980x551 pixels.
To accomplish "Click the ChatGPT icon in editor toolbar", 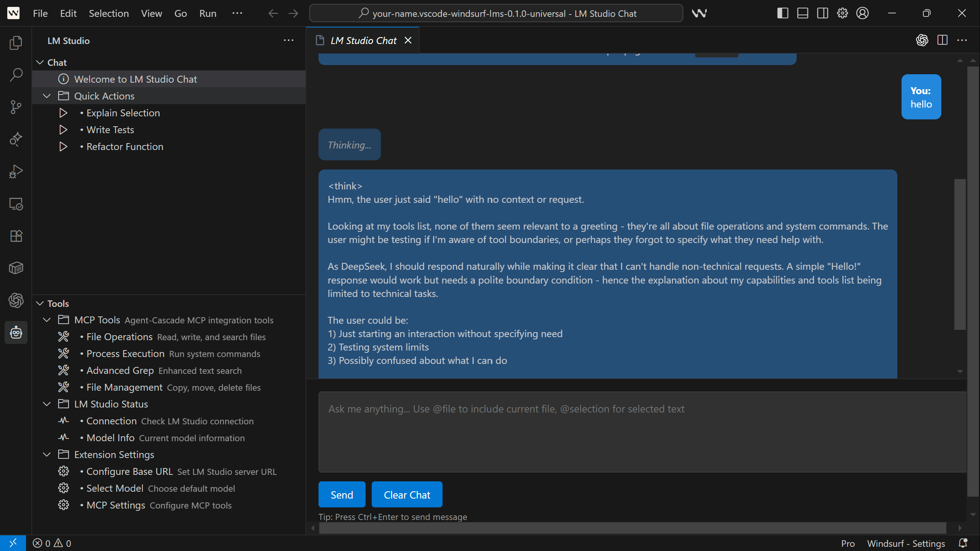I will click(922, 40).
